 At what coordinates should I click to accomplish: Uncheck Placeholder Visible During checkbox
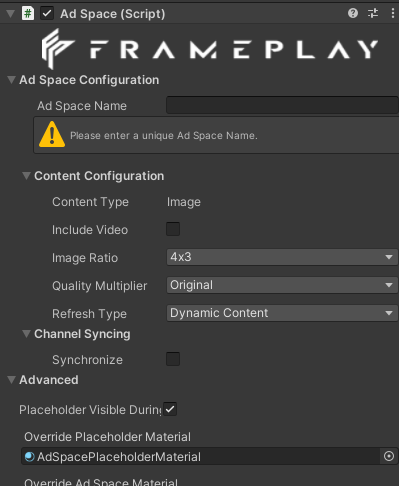tap(170, 409)
